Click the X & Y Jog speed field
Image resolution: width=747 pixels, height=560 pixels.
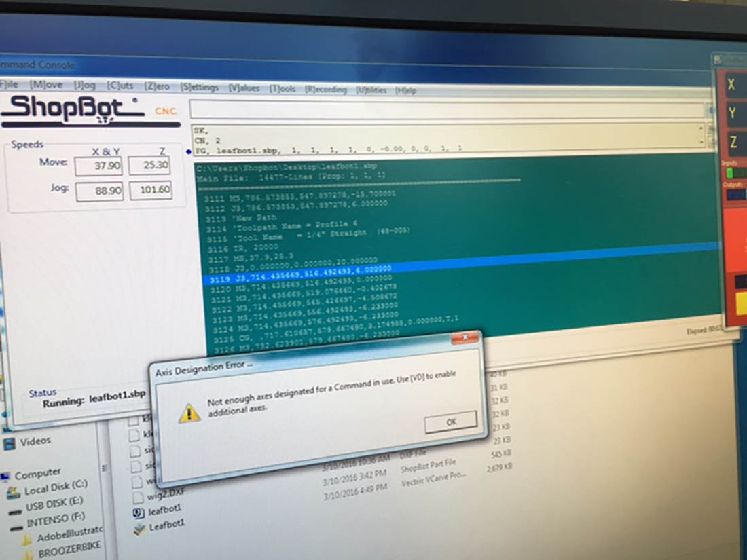[99, 191]
